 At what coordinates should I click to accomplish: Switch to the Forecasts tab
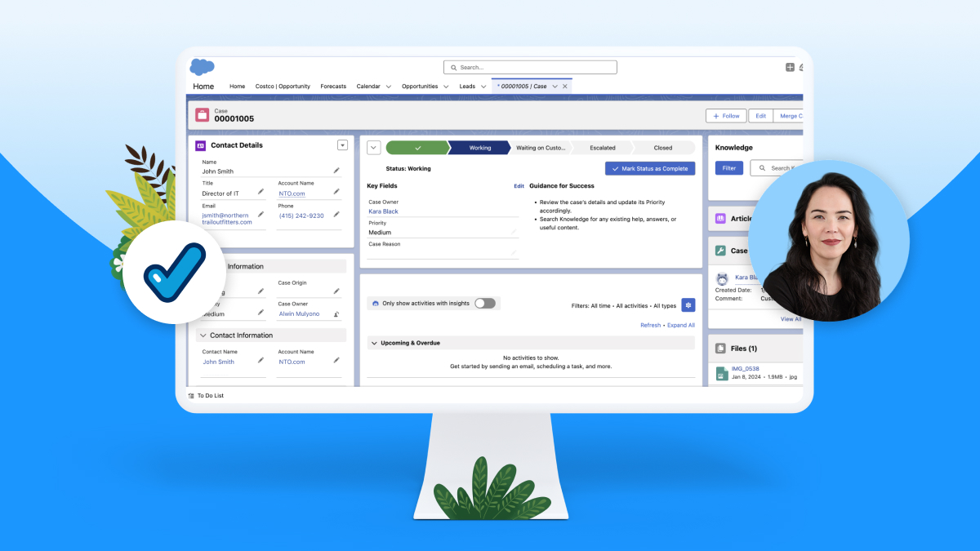[333, 86]
